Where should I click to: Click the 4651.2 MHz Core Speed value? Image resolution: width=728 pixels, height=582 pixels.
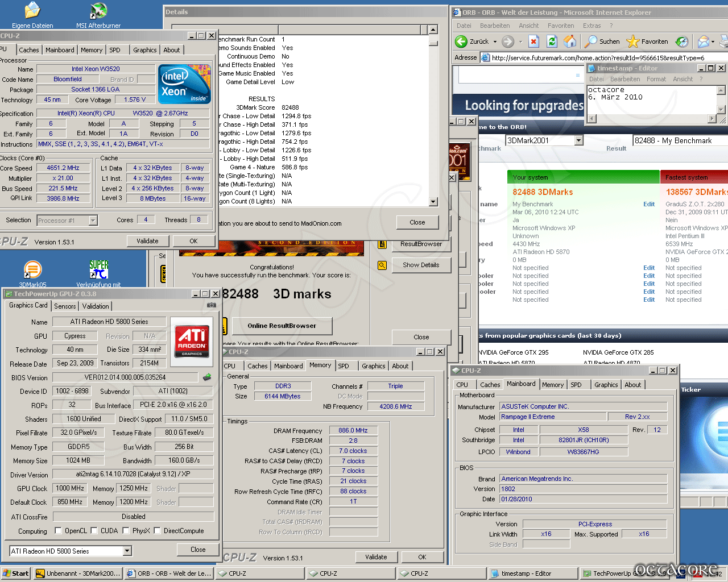pyautogui.click(x=63, y=168)
